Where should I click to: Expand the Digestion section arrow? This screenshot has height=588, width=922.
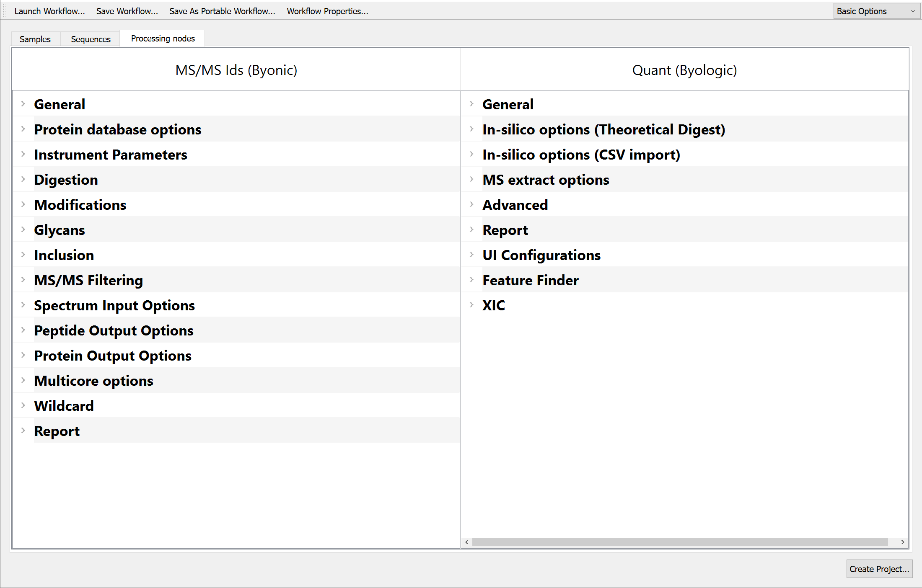(x=23, y=179)
